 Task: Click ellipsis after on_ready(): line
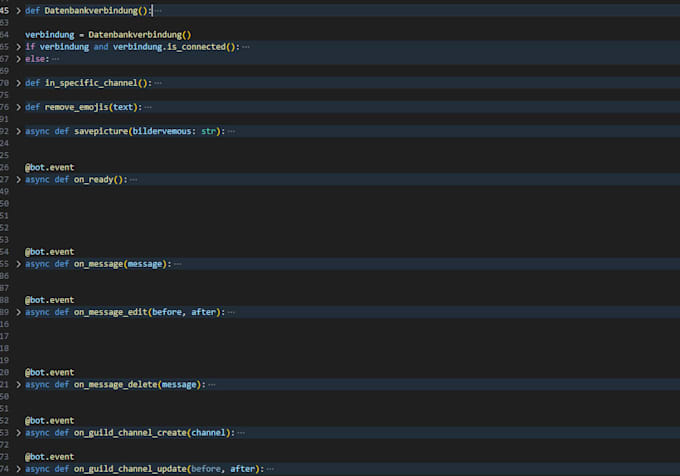coord(134,180)
